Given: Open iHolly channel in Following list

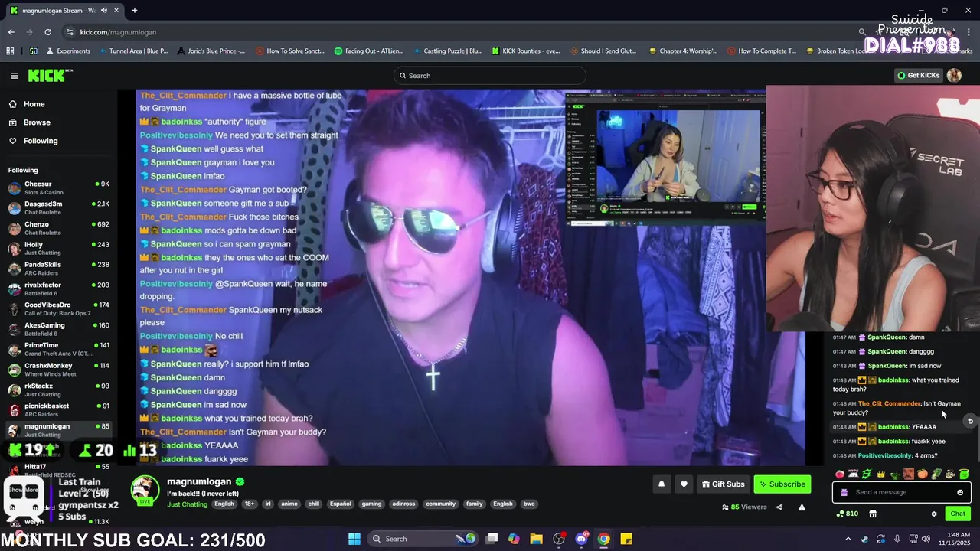Looking at the screenshot, I should 59,249.
